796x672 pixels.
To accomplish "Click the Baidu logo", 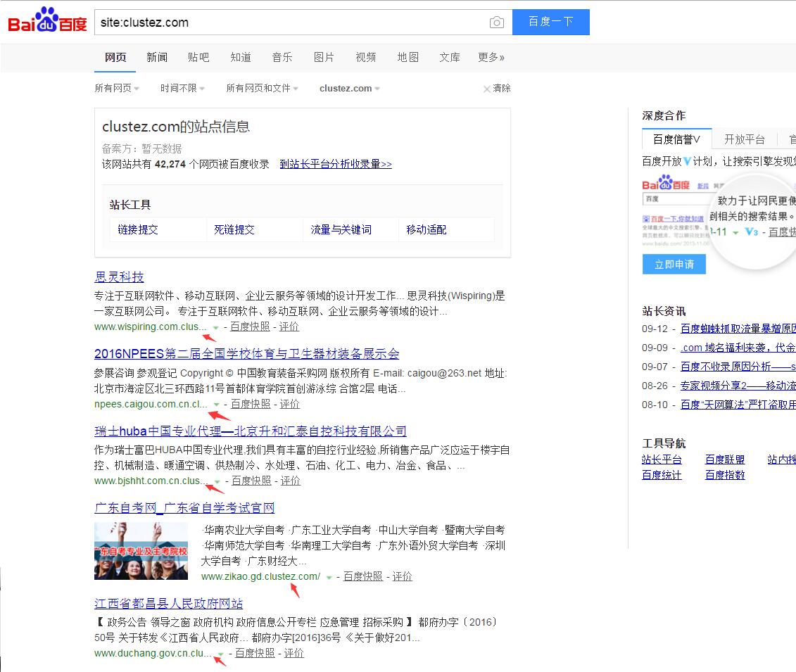I will point(47,21).
